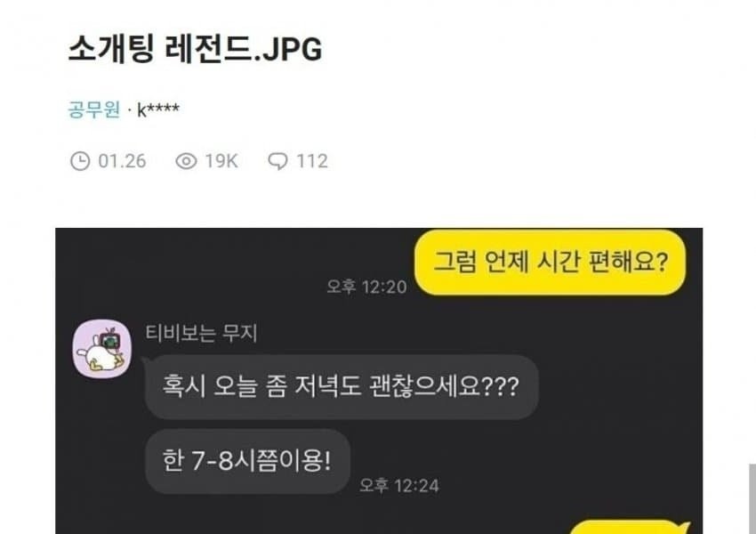Click the 티비보는 무지 profile avatar
This screenshot has width=756, height=534.
(x=101, y=348)
